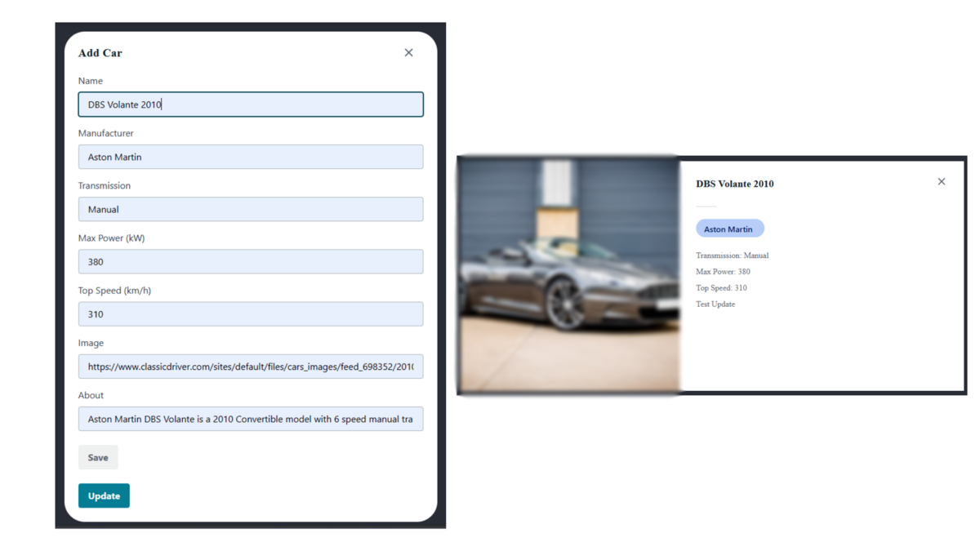Screen dimensions: 980x551
Task: Click the Add Car dialog title
Action: tap(100, 53)
